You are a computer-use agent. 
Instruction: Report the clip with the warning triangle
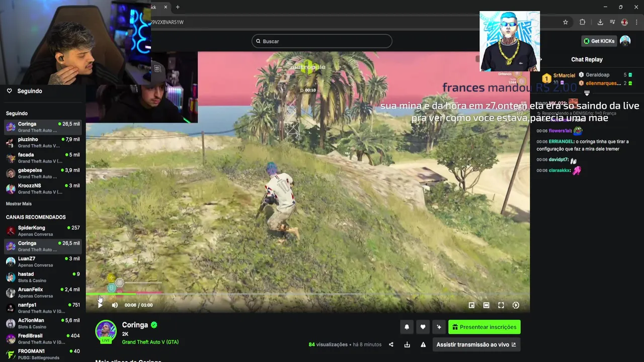click(423, 344)
